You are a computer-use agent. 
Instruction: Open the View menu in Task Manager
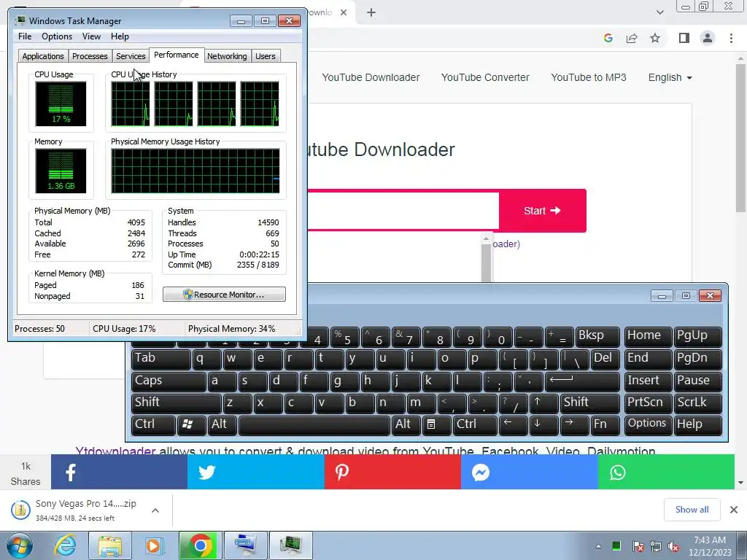[91, 36]
